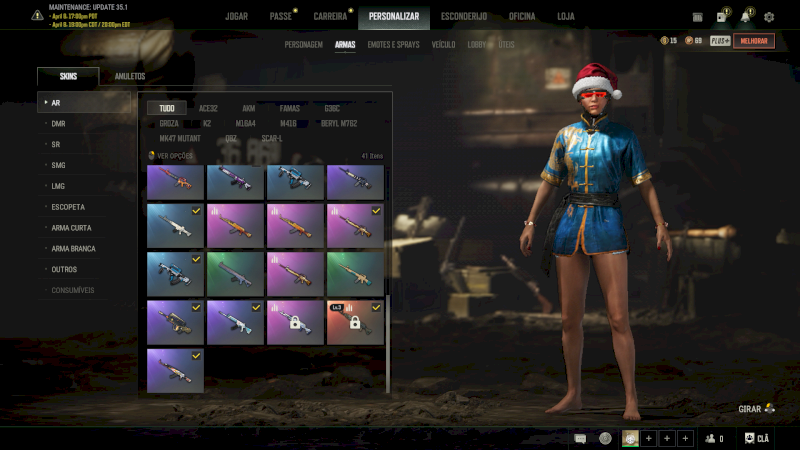The image size is (800, 450).
Task: Toggle checkmark on the last-row AKM skin
Action: 196,356
